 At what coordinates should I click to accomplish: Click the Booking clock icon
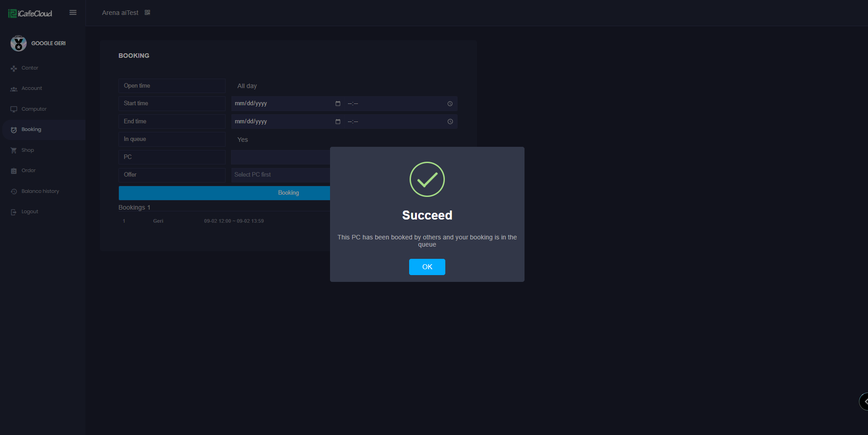(14, 130)
